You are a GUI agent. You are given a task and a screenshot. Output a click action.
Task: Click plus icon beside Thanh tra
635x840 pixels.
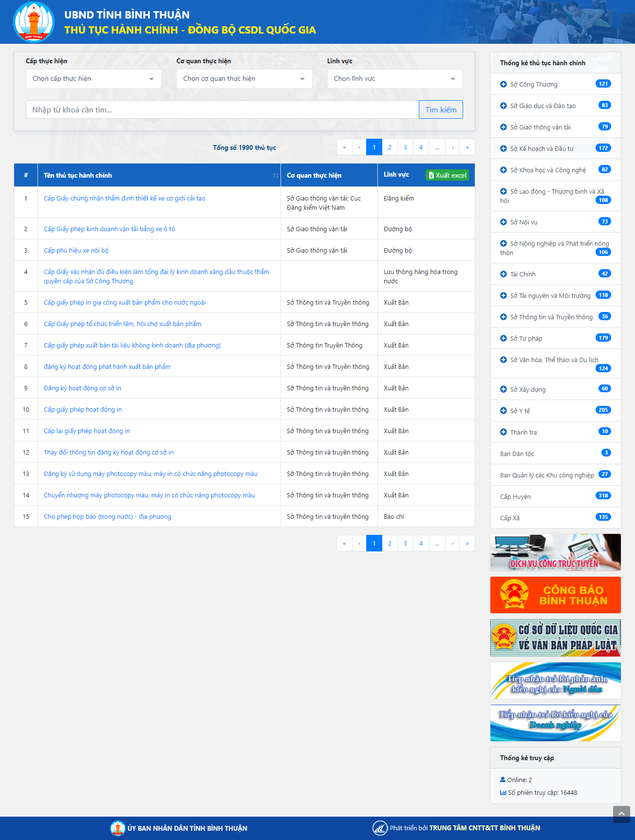tap(504, 432)
